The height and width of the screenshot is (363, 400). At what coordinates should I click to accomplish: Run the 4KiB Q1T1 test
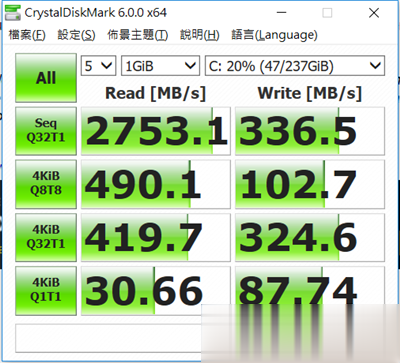[46, 291]
